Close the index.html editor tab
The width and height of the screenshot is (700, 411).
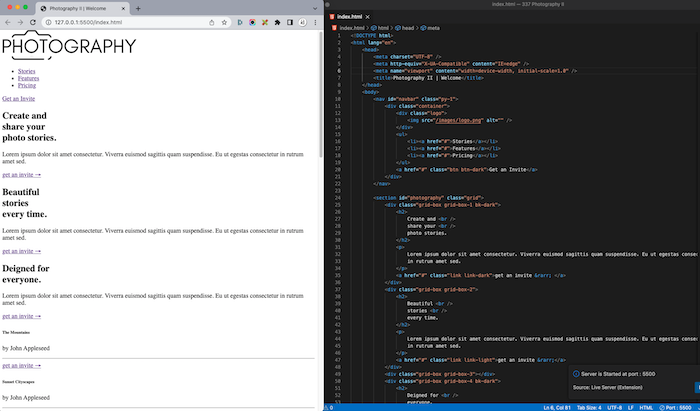coord(367,17)
